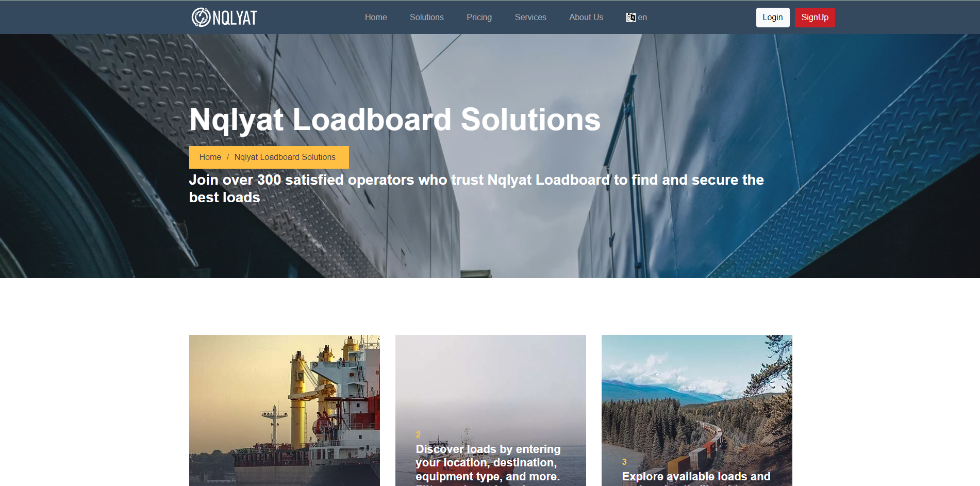The image size is (980, 486).
Task: Click the yellow step number 3
Action: [x=624, y=462]
